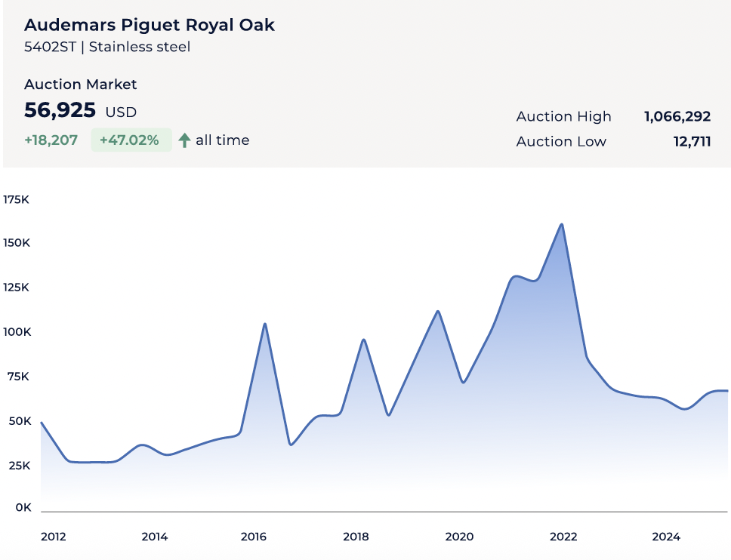Click the 12,711 auction low value
This screenshot has height=560, width=731.
pyautogui.click(x=692, y=141)
